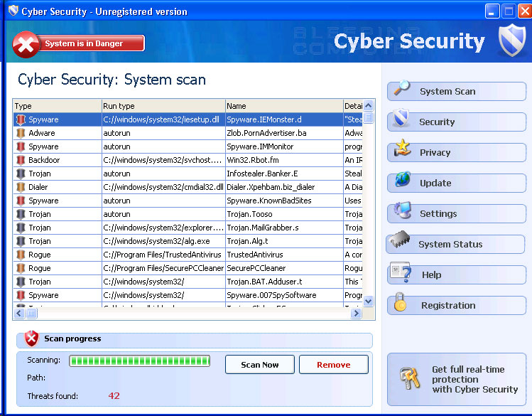Click Get full real-time protection banner

tap(456, 379)
